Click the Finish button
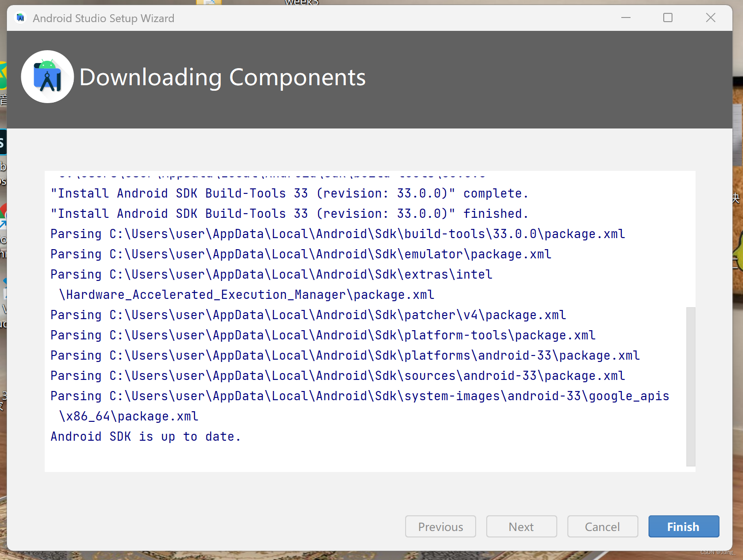The image size is (743, 560). [x=684, y=526]
